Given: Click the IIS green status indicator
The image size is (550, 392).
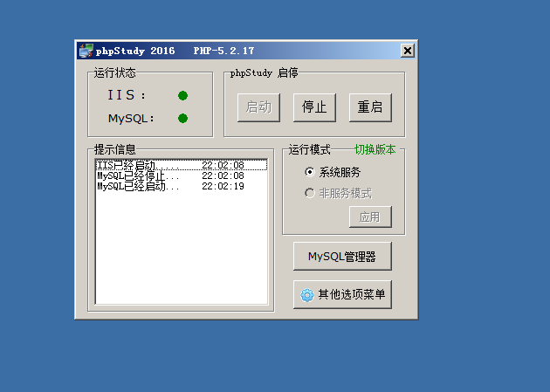Looking at the screenshot, I should 182,95.
